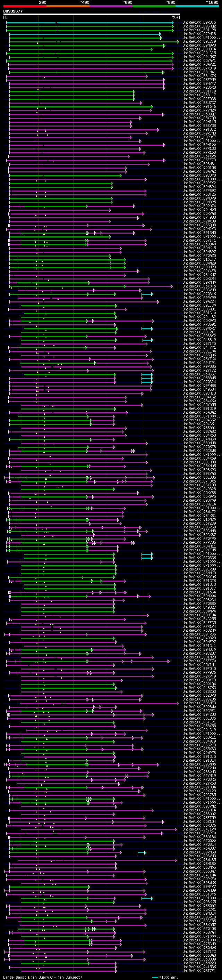Select hit label UniRef100_C6FF73
Viewport: 222px width, 980px height.
pos(199,160)
